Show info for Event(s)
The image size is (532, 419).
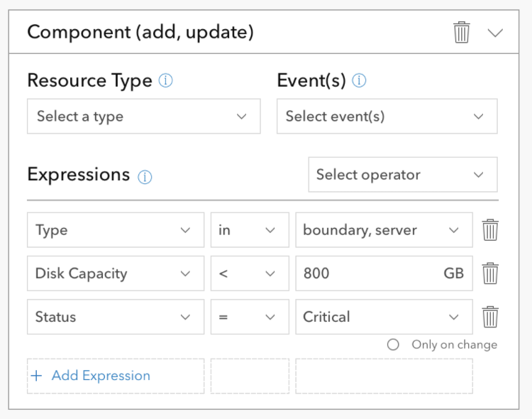pyautogui.click(x=359, y=80)
